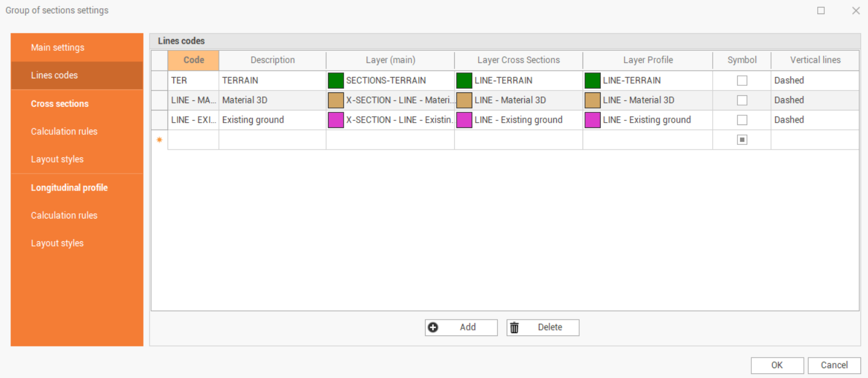Click the orange asterisk new row marker
868x378 pixels.
pyautogui.click(x=159, y=140)
